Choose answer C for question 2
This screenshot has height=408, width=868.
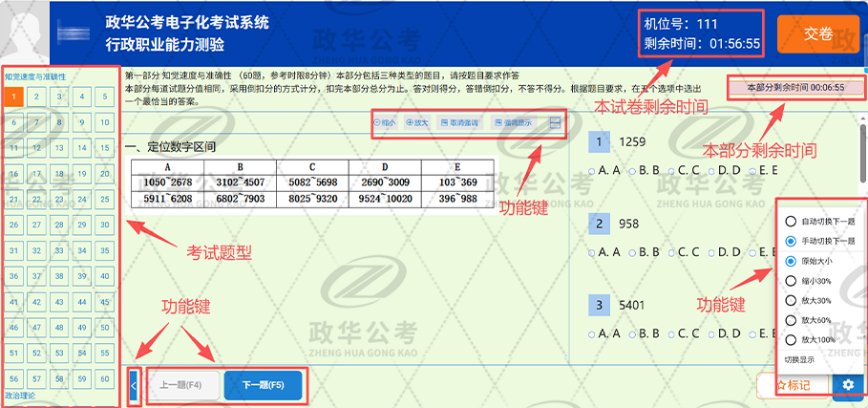tap(684, 252)
